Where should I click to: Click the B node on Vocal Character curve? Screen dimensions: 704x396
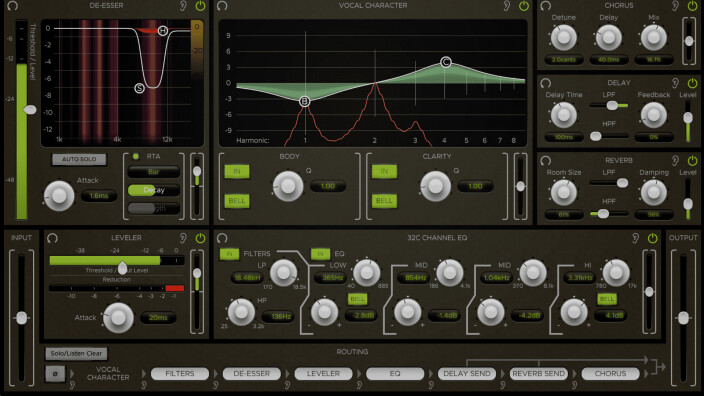(305, 101)
